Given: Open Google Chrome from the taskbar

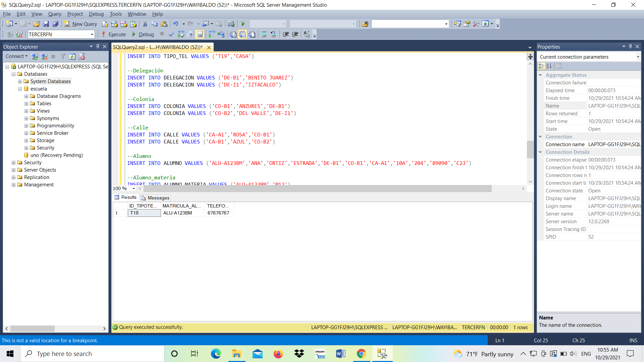Looking at the screenshot, I should click(361, 354).
